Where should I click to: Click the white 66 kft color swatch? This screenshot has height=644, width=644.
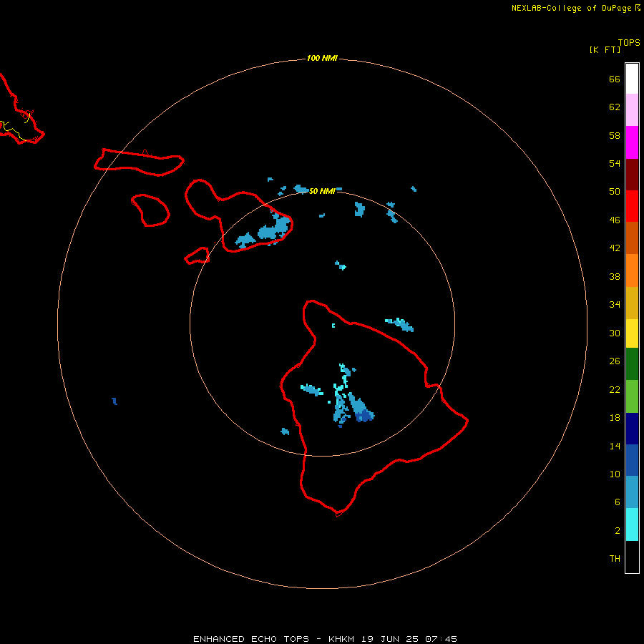tap(632, 79)
